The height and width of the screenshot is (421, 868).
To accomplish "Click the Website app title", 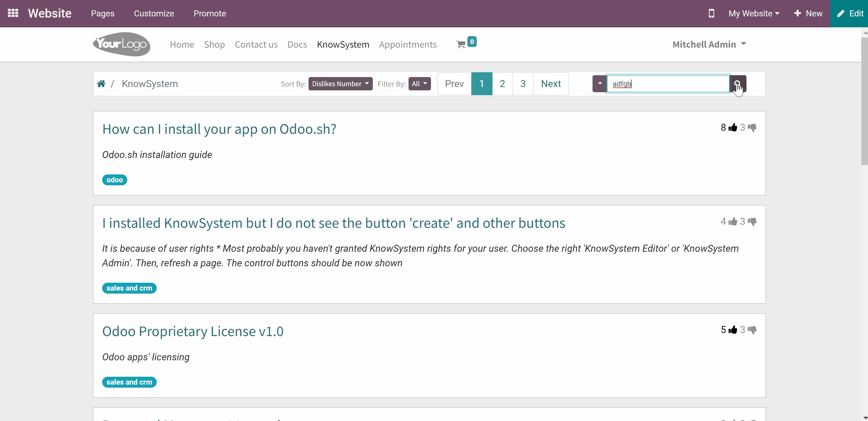I will tap(50, 13).
